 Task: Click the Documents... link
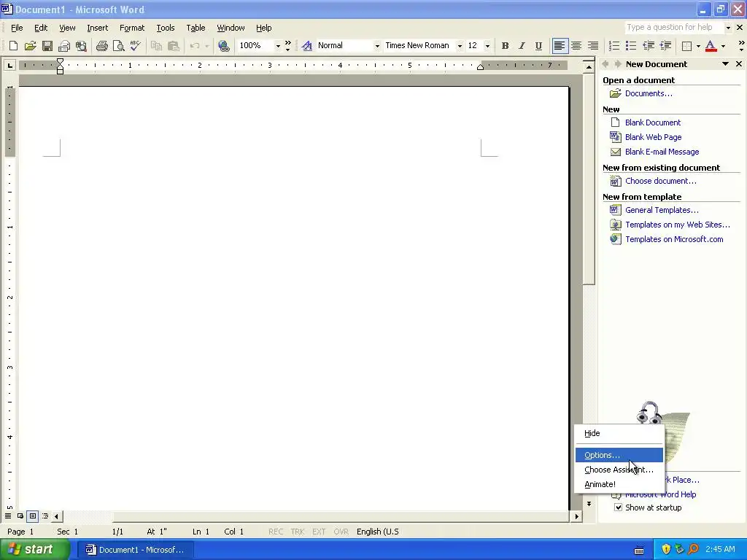(649, 93)
